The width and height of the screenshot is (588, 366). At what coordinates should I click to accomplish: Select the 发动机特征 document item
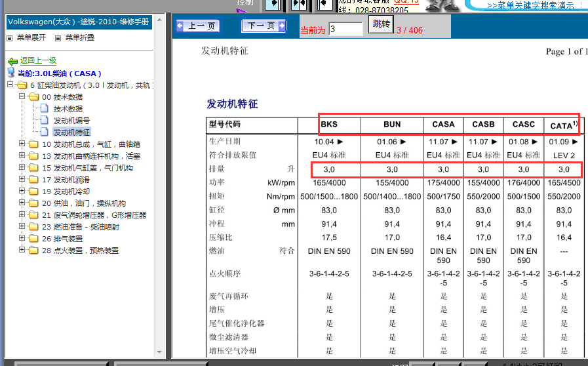[71, 132]
